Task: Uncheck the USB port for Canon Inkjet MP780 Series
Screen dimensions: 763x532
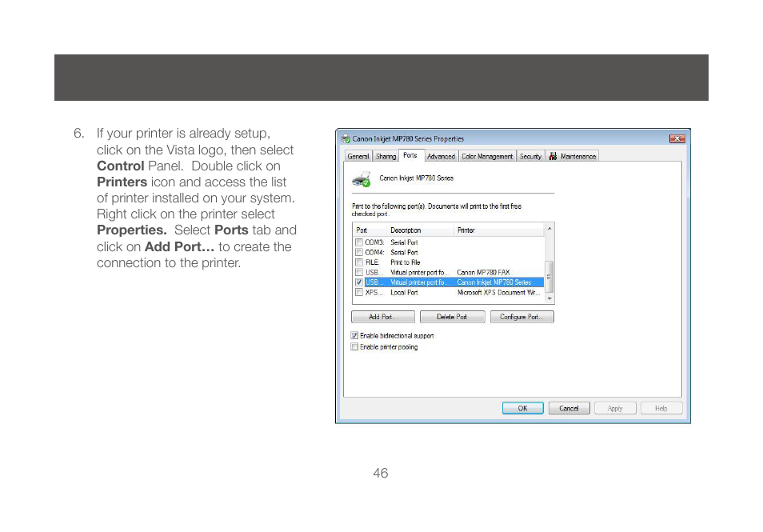Action: 358,282
